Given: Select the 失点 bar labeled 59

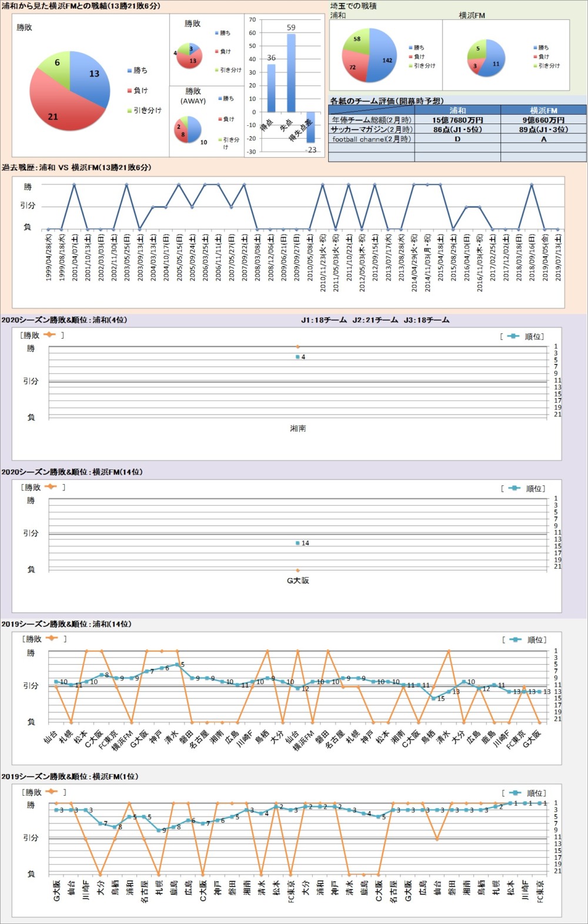Looking at the screenshot, I should click(x=291, y=73).
